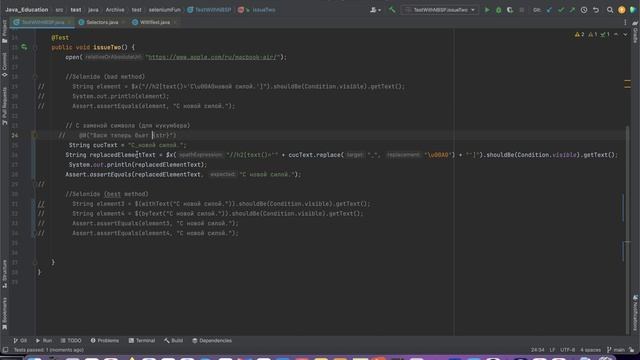Image resolution: width=640 pixels, height=360 pixels.
Task: Open the Dependencies tool window
Action: tap(212, 340)
